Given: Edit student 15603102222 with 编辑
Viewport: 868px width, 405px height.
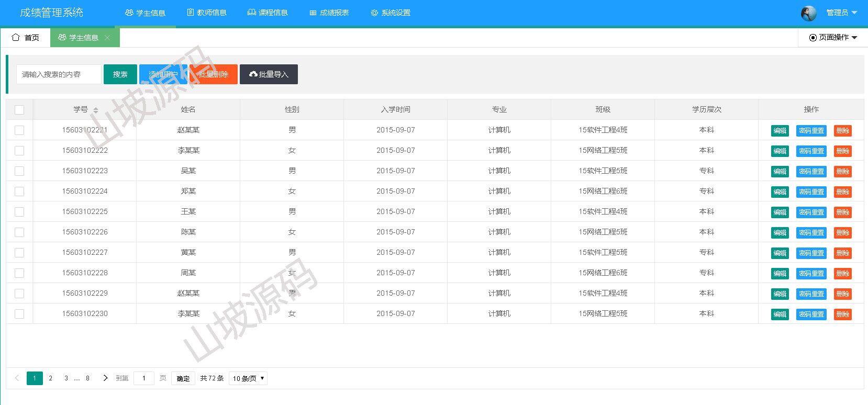Looking at the screenshot, I should (x=780, y=151).
